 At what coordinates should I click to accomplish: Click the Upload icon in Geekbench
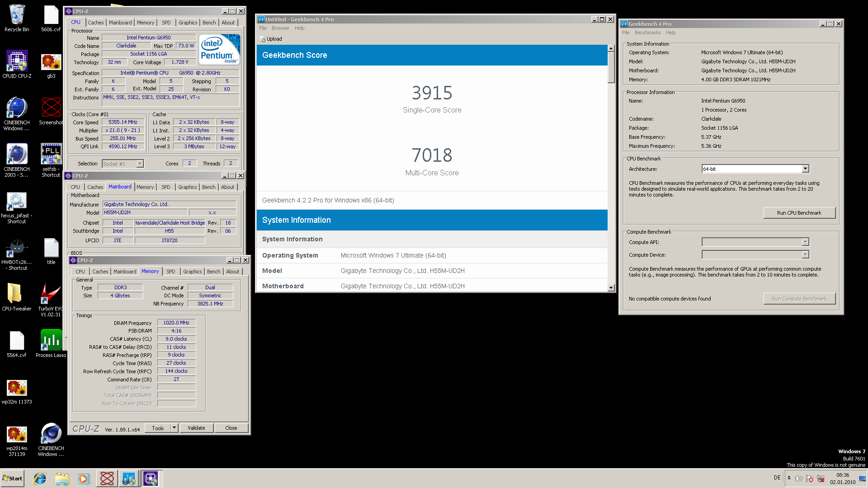coord(263,39)
